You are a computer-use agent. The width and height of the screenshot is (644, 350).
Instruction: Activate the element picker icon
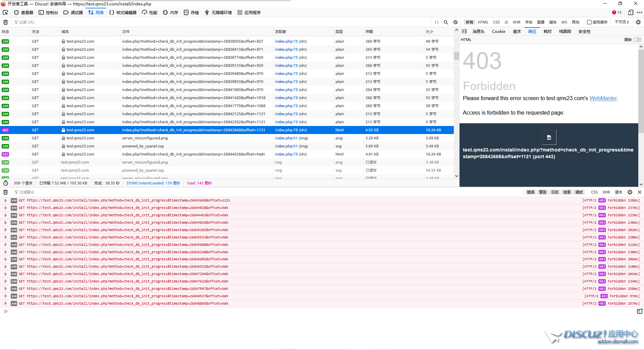pos(5,12)
